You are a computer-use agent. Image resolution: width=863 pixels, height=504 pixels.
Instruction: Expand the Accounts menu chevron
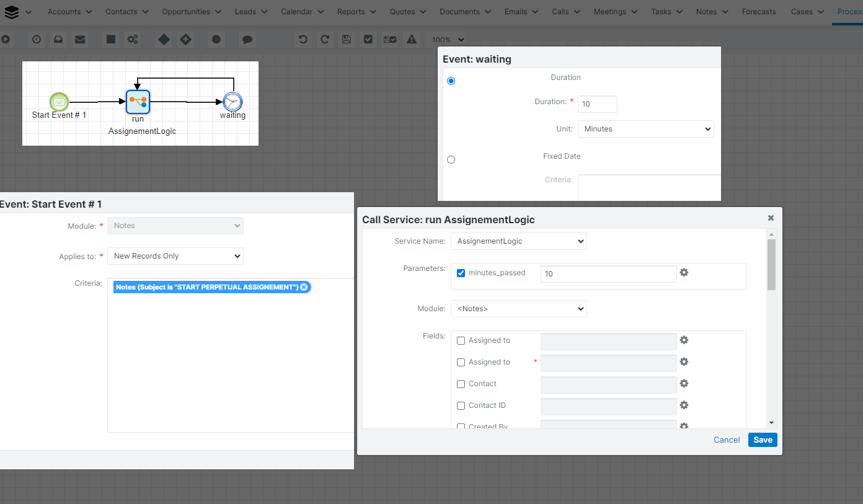[x=89, y=12]
